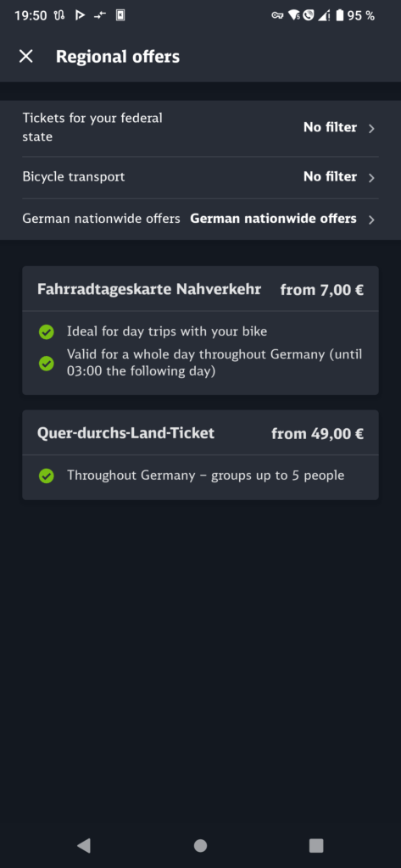Expand the Bicycle transport filter chevron
This screenshot has height=868, width=401.
pos(371,178)
